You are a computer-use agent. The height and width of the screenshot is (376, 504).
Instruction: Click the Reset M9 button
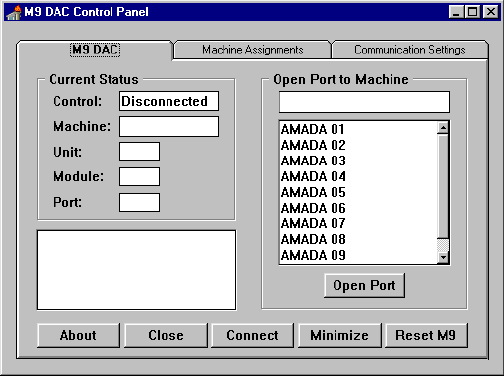[x=426, y=335]
